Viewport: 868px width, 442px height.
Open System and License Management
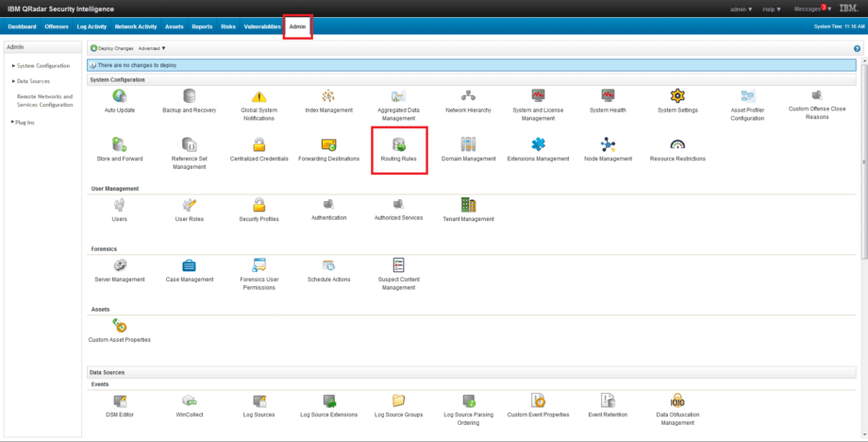[538, 95]
